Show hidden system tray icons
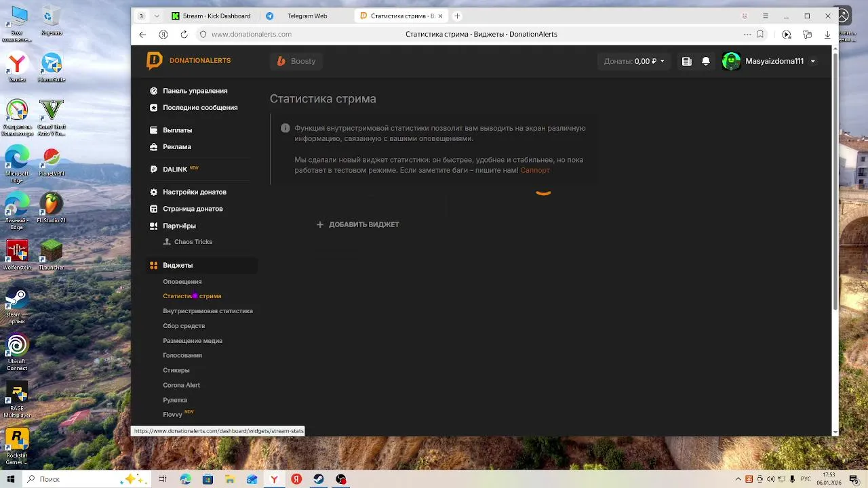The image size is (868, 488). coord(738,479)
